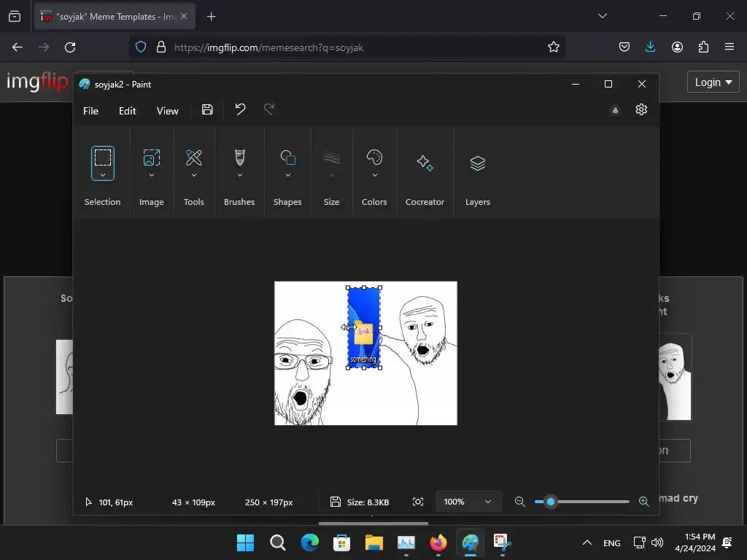Reload the imgflip page in Firefox
Image resolution: width=747 pixels, height=560 pixels.
[x=70, y=47]
